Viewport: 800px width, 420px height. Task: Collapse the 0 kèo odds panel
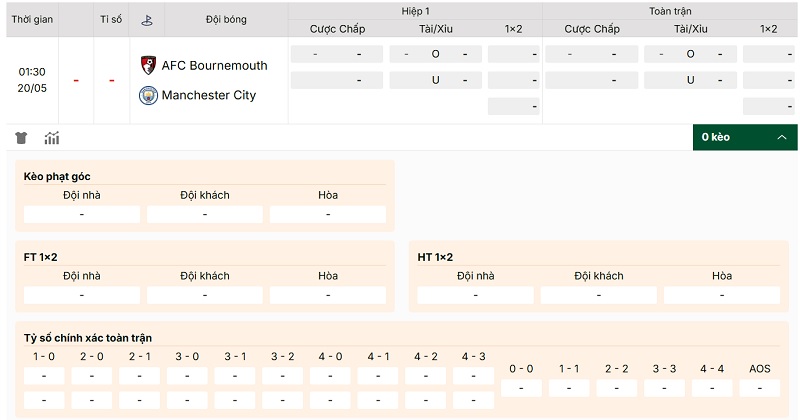coord(745,137)
